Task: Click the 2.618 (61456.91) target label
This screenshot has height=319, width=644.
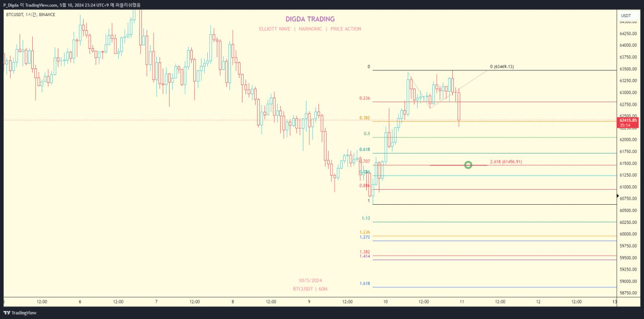Action: (506, 162)
